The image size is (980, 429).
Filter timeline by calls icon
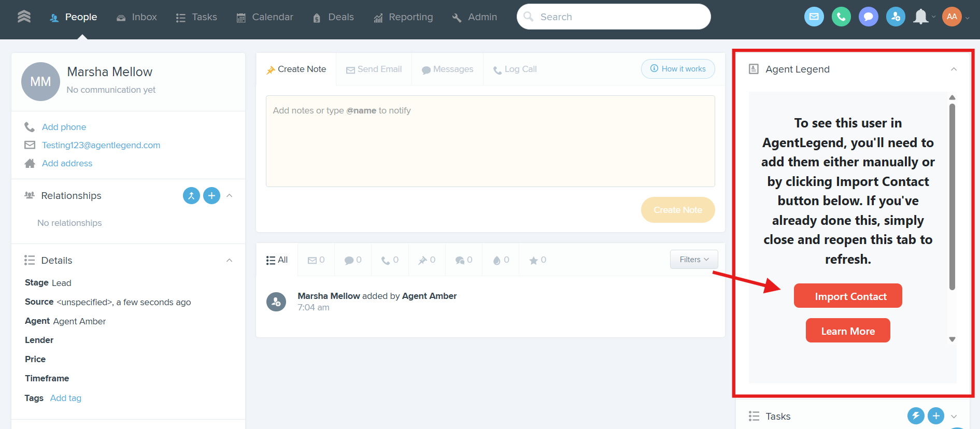[390, 260]
